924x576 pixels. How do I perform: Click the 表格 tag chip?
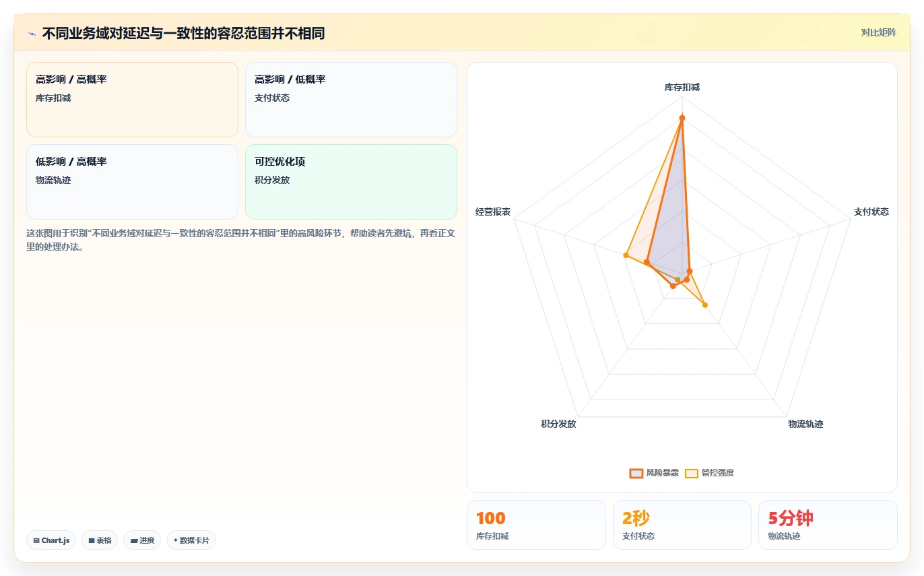[x=100, y=540]
